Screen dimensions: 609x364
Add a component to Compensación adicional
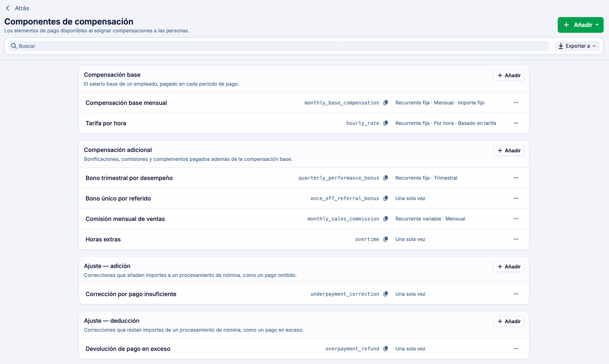point(509,150)
